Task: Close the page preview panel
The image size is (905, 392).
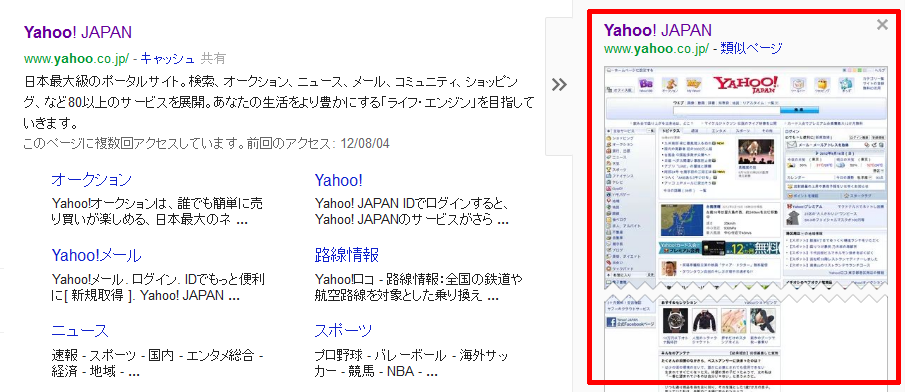Action: [x=882, y=25]
